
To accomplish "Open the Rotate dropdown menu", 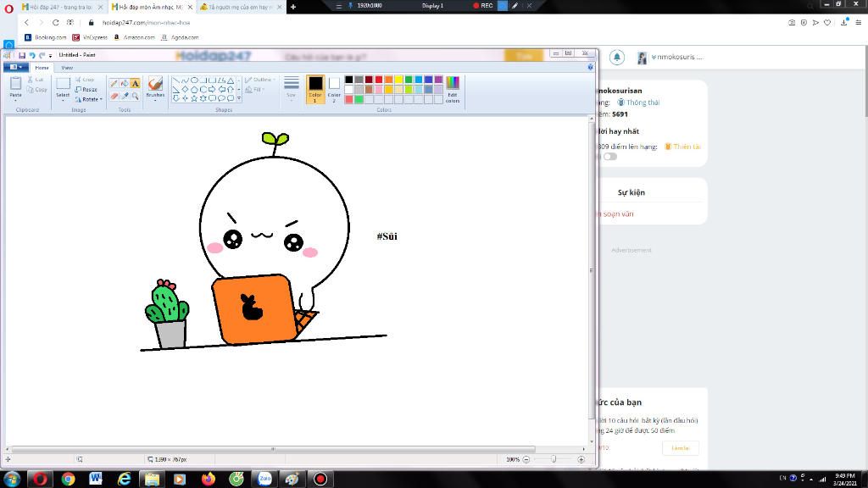I will coord(88,100).
